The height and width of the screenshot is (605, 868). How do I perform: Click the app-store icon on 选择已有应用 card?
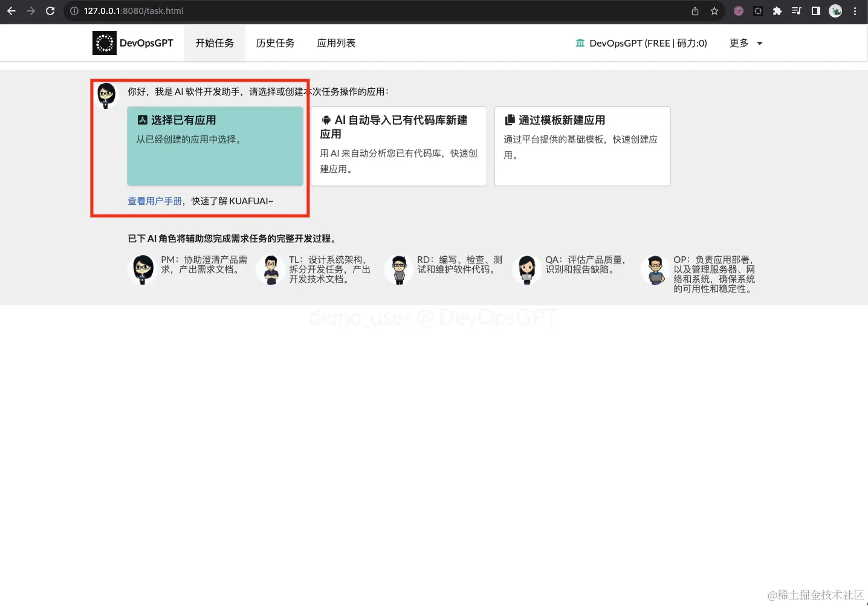pyautogui.click(x=143, y=120)
